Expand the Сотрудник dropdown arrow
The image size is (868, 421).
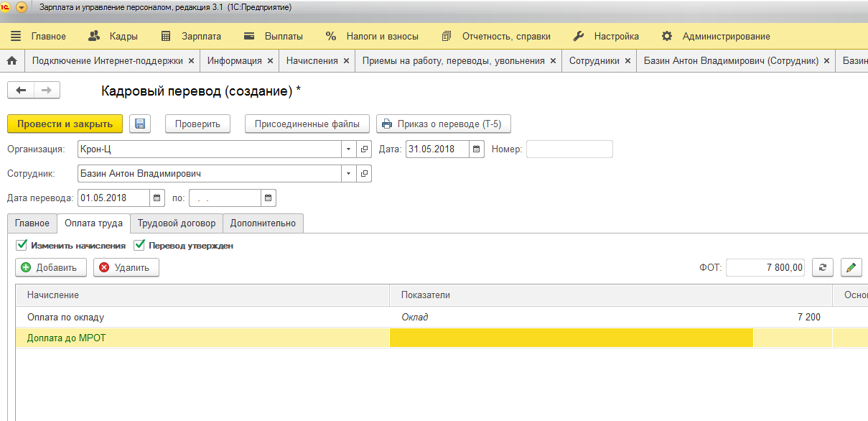tap(348, 174)
